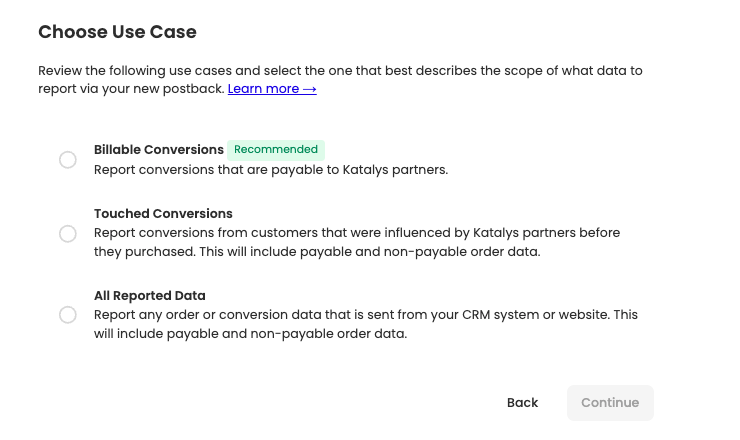This screenshot has width=740, height=440.
Task: Click the arrow at end of Learn more
Action: pyautogui.click(x=310, y=89)
